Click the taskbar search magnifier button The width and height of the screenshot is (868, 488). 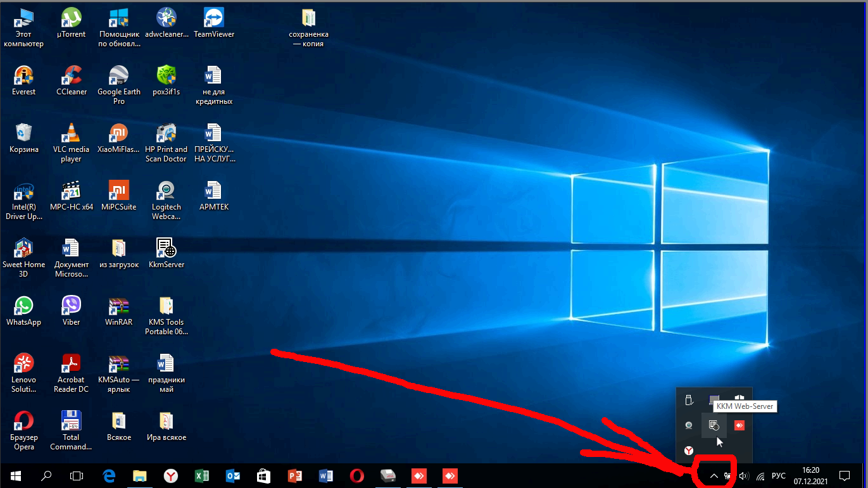(x=46, y=475)
